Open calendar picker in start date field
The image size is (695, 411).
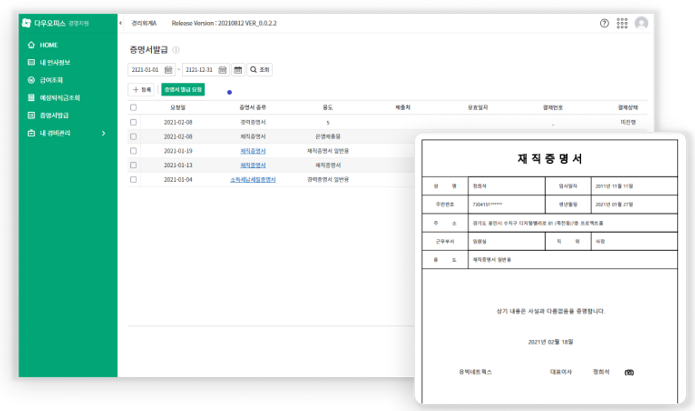click(168, 70)
